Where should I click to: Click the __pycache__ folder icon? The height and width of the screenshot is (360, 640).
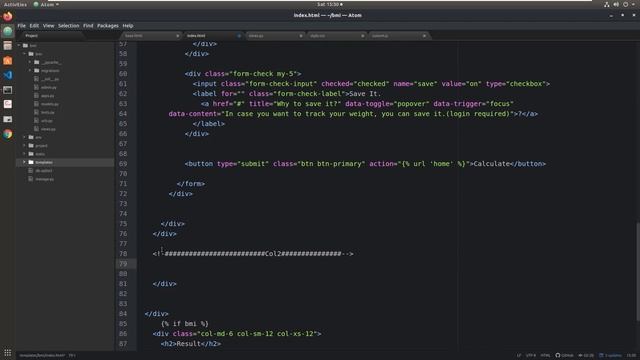point(37,62)
